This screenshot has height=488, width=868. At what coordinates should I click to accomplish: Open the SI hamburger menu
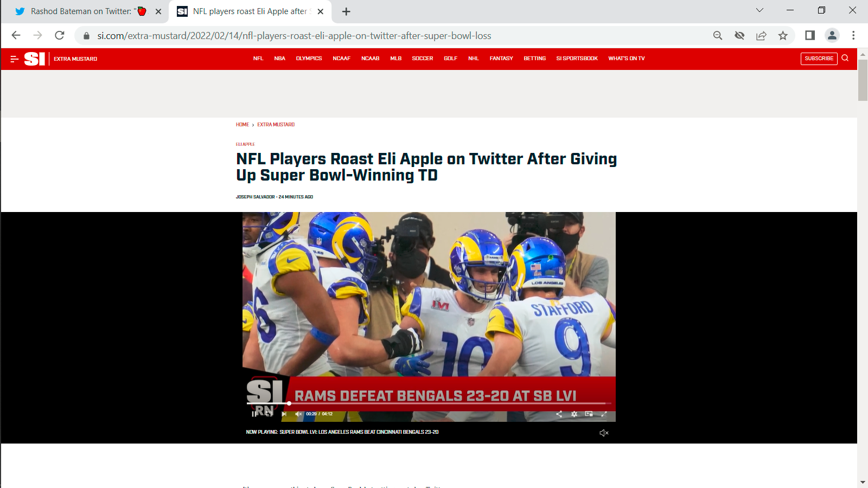click(x=15, y=59)
